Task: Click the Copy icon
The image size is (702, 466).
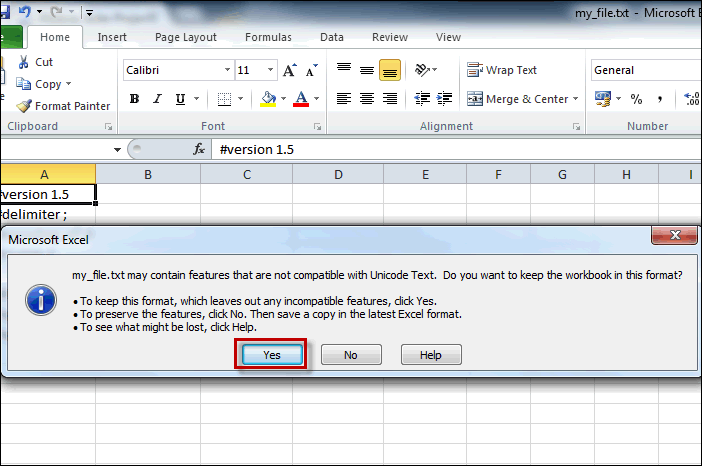Action: tap(23, 84)
